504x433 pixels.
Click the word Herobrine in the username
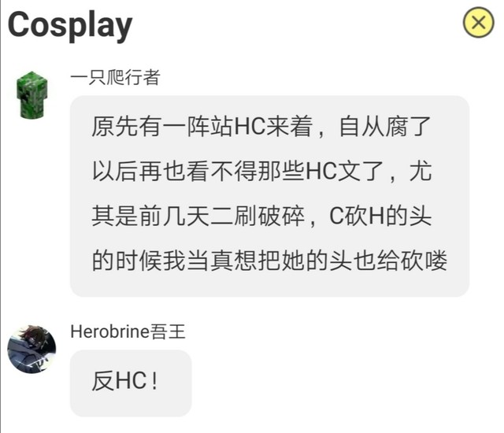110,331
